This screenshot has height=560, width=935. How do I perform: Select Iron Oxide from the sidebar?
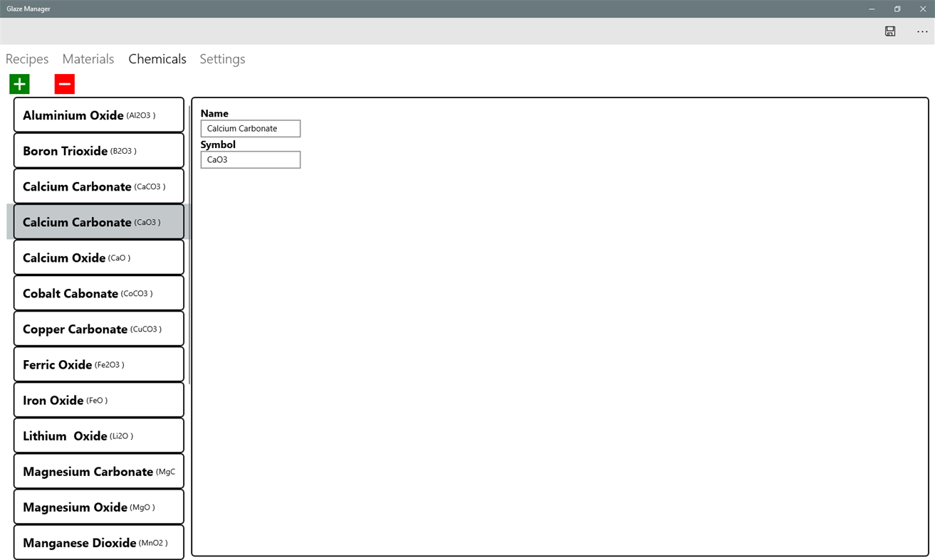98,399
